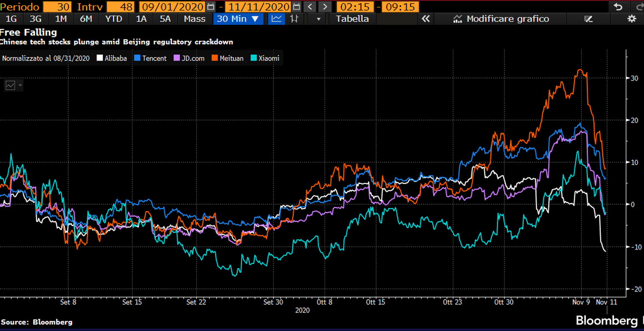Edit the Intrv field value 48
The width and height of the screenshot is (644, 331).
(x=120, y=7)
